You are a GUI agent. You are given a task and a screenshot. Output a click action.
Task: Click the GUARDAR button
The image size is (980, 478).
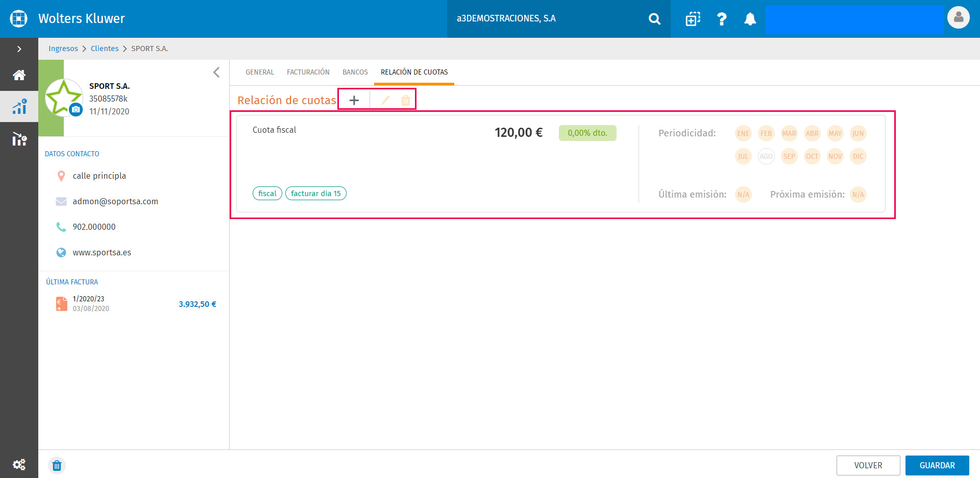point(937,465)
